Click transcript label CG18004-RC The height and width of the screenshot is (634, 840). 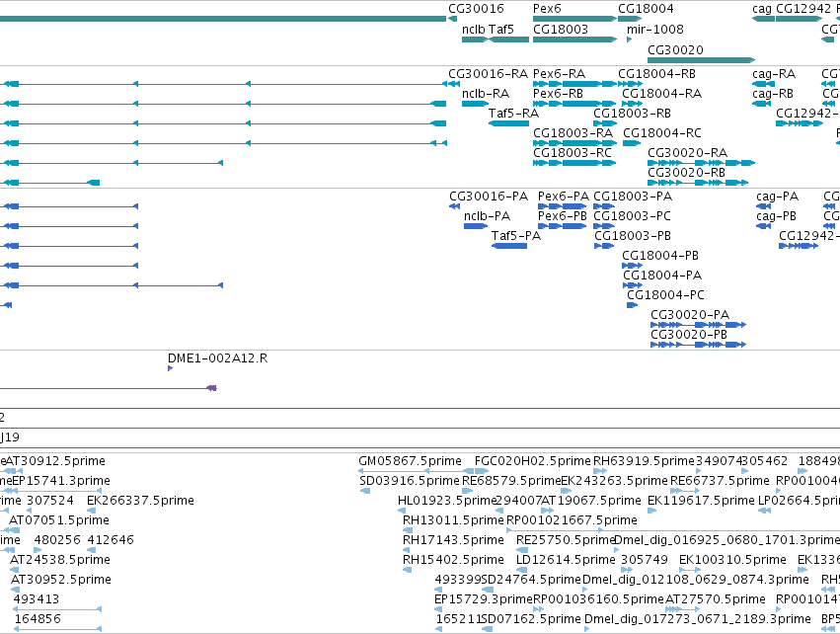662,132
